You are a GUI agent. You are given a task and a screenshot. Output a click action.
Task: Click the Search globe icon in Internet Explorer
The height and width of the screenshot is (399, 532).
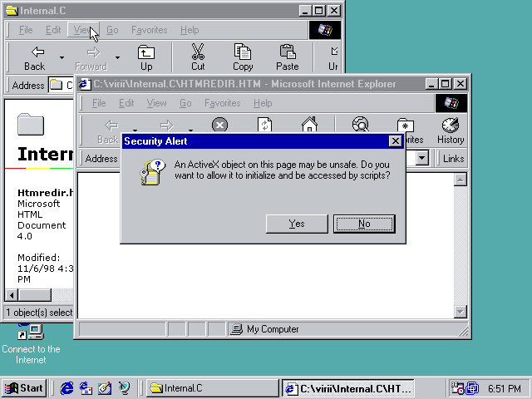(360, 124)
